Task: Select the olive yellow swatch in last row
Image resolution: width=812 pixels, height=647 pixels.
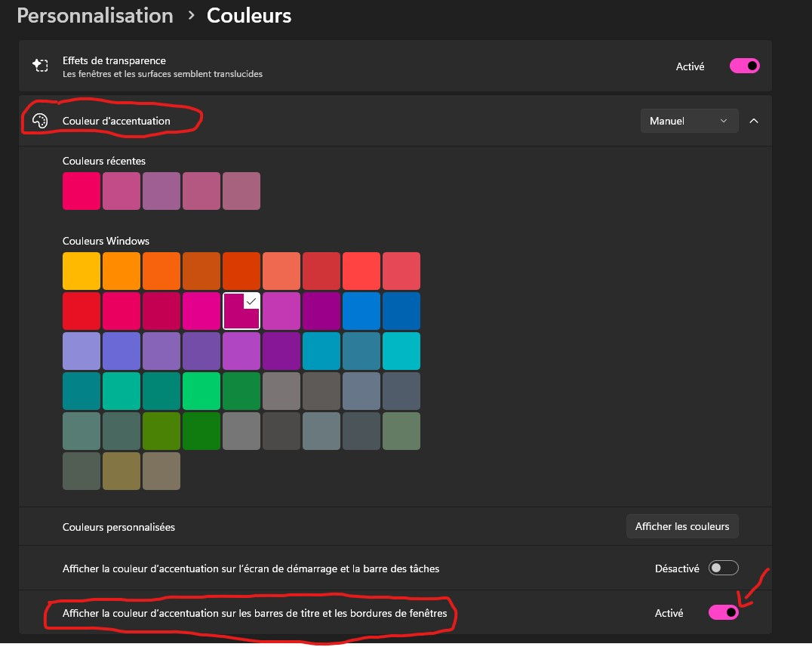Action: pyautogui.click(x=121, y=471)
